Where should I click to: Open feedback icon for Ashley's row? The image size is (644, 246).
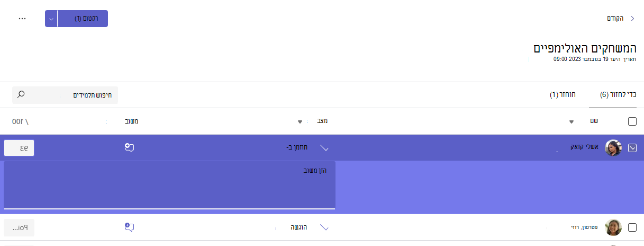pos(129,147)
